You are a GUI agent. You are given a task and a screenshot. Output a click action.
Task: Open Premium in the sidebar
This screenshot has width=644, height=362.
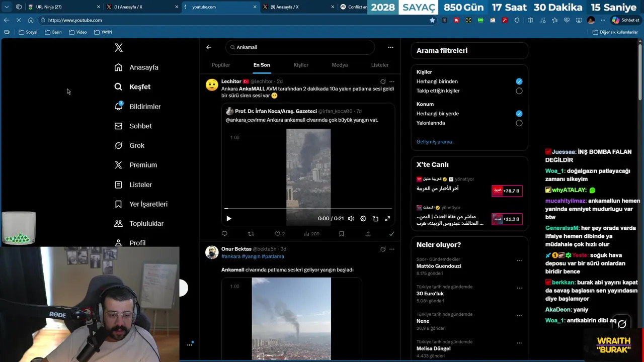135,165
